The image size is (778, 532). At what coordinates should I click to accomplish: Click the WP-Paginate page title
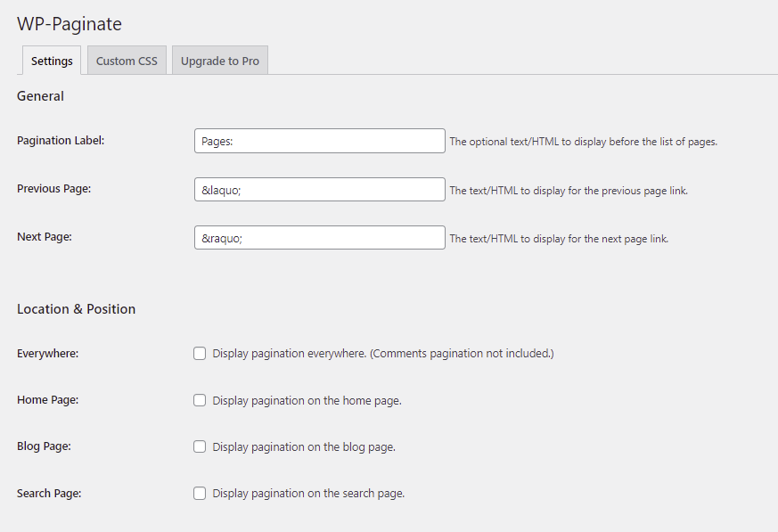pos(69,24)
